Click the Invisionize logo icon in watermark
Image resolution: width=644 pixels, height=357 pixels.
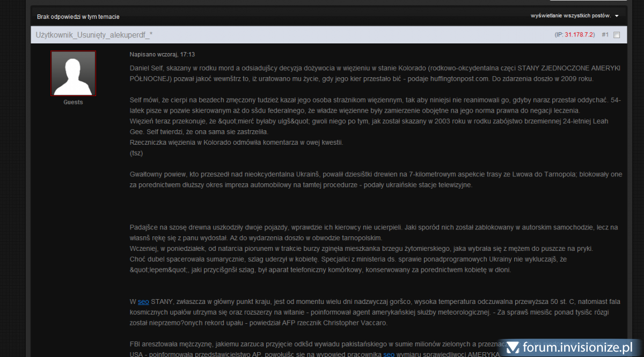513,348
